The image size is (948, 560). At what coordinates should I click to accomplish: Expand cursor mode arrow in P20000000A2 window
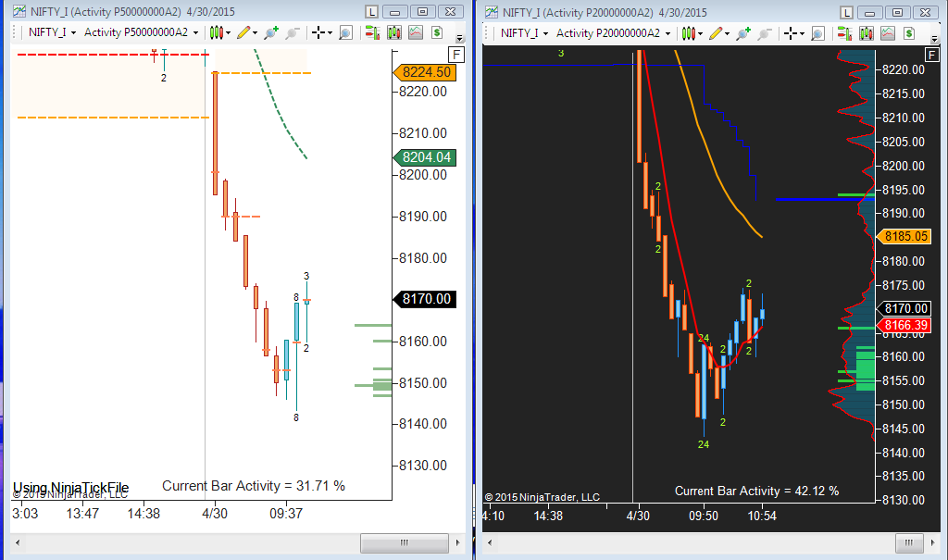pyautogui.click(x=803, y=34)
